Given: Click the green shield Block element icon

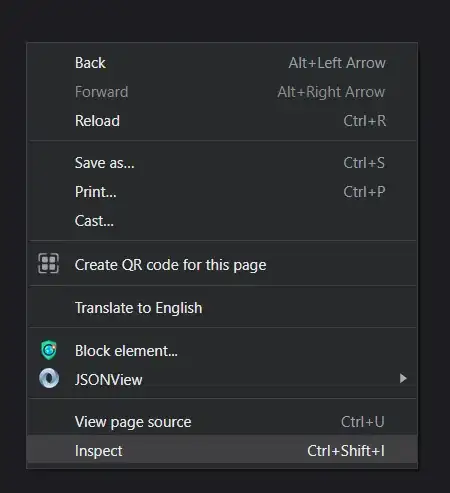Looking at the screenshot, I should pos(49,350).
